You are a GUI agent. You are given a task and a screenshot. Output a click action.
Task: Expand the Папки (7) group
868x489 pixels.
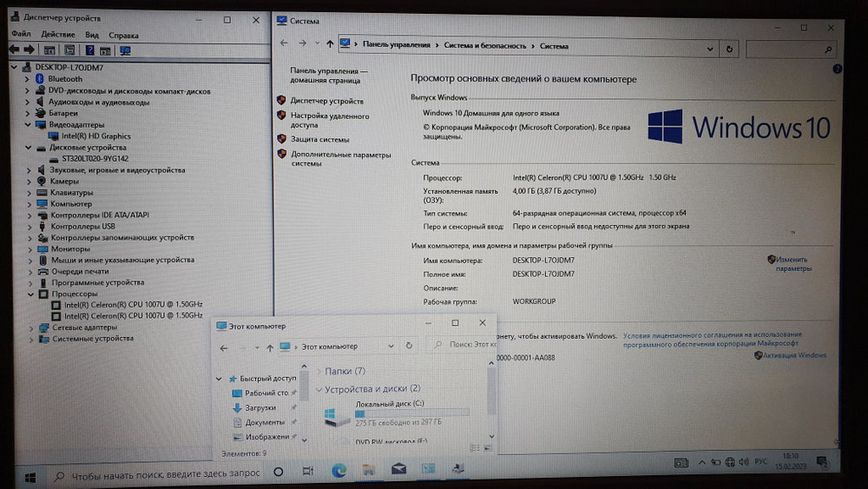click(319, 371)
